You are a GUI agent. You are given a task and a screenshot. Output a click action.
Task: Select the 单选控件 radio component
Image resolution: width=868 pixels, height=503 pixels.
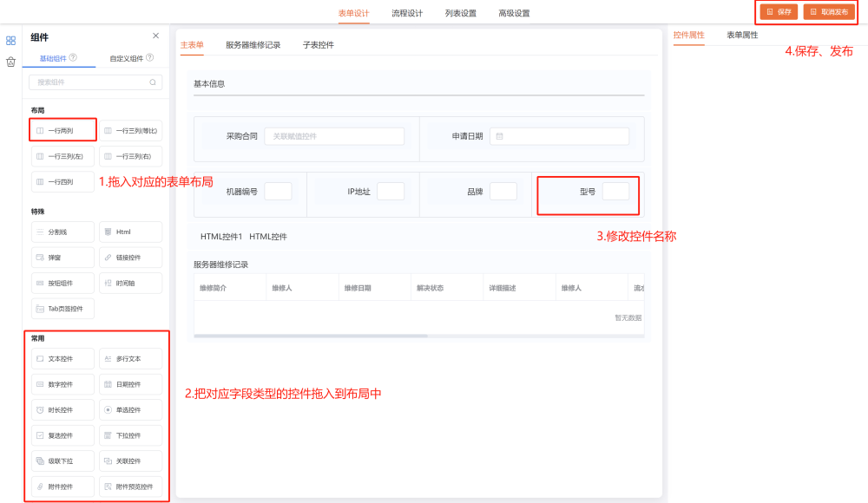(x=130, y=409)
